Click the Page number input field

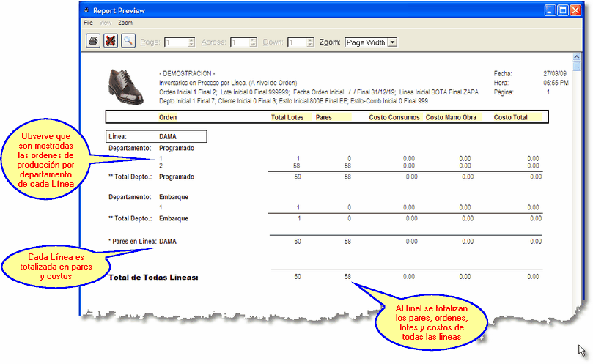coord(175,42)
